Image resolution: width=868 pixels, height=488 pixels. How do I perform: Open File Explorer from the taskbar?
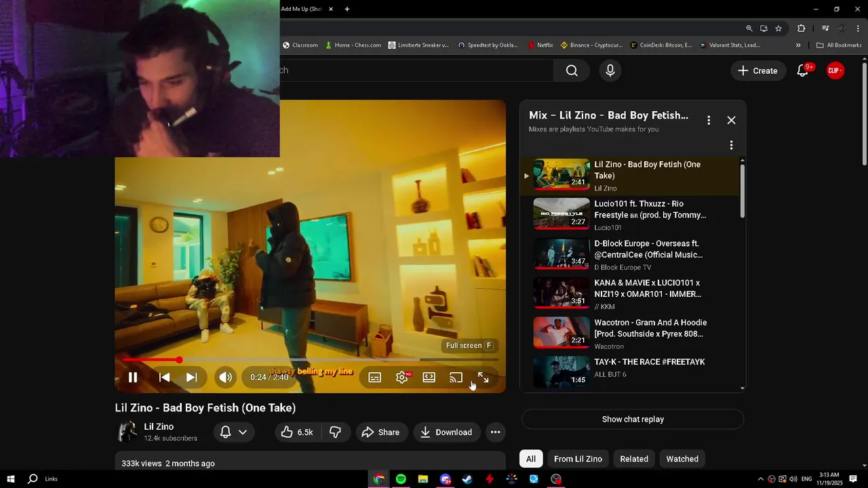click(422, 479)
